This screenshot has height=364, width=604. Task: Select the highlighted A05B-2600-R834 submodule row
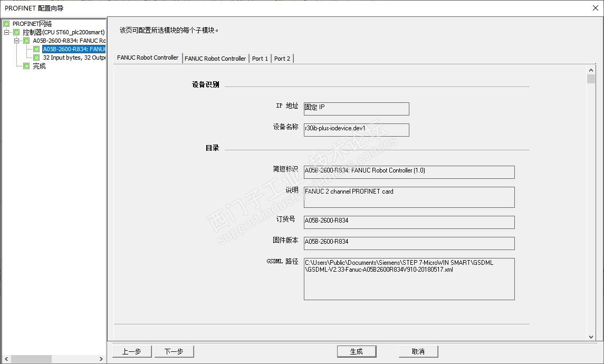pos(73,49)
